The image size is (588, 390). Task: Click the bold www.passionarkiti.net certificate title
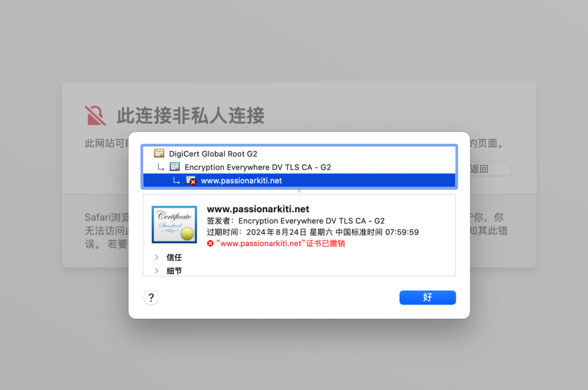tap(258, 209)
